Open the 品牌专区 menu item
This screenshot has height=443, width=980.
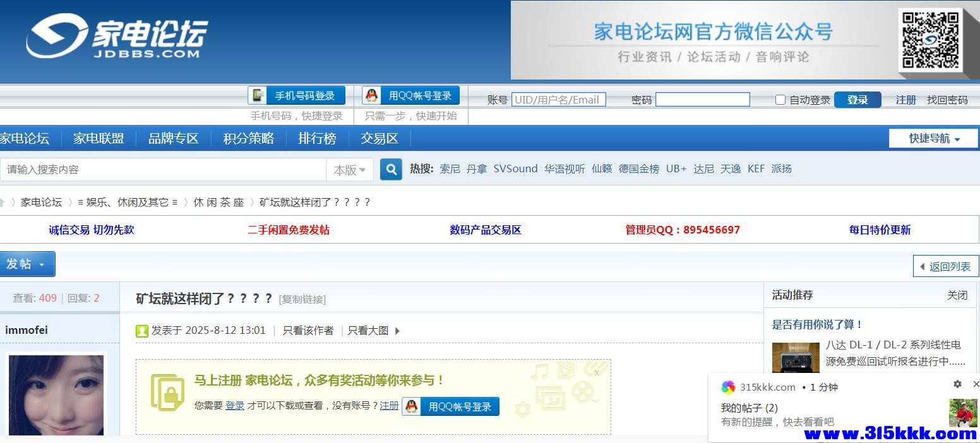[x=173, y=138]
